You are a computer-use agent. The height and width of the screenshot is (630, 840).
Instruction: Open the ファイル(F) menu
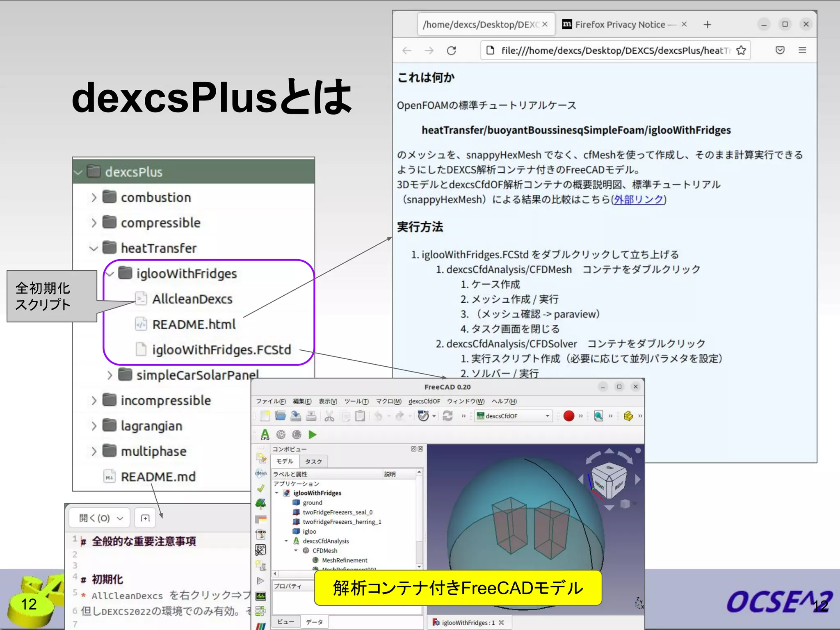click(x=271, y=401)
